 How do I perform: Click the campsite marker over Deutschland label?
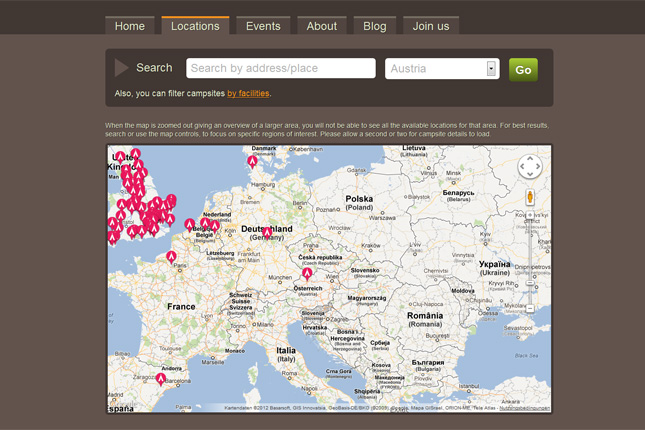pos(267,233)
